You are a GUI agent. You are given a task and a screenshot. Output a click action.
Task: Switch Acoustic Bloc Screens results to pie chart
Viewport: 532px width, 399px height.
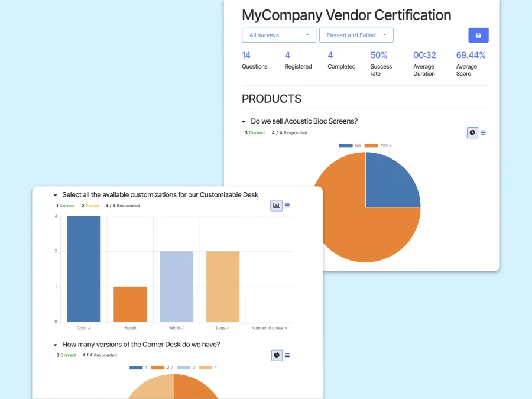pos(472,132)
